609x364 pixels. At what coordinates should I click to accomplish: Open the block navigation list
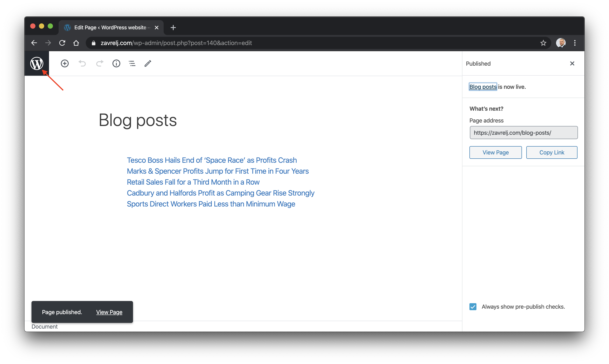click(132, 63)
